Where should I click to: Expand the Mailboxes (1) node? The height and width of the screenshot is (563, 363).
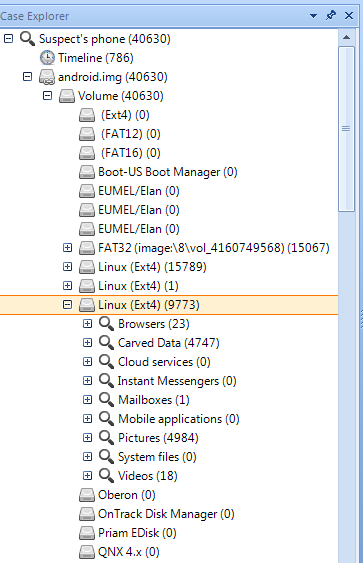tap(88, 400)
